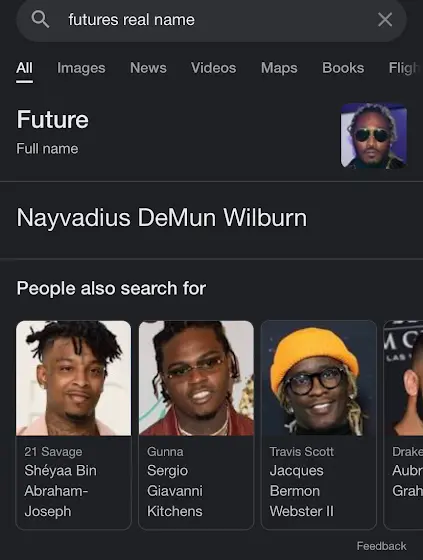Screen dimensions: 423x560
Task: Open Future's profile thumbnail image
Action: 373,136
